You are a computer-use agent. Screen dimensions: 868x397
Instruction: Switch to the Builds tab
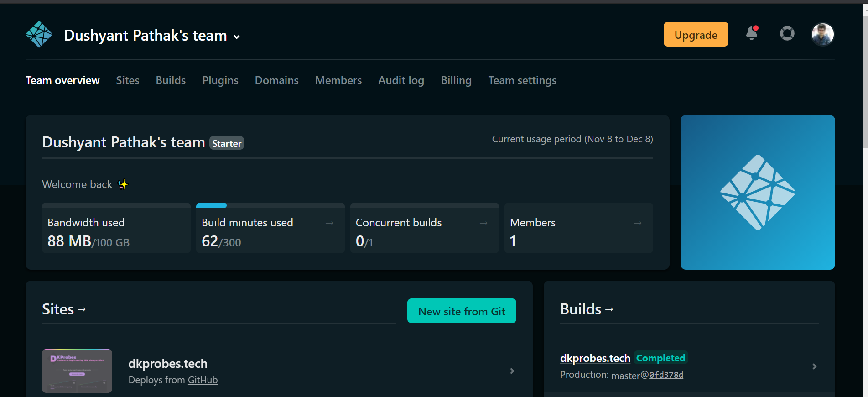[x=171, y=80]
